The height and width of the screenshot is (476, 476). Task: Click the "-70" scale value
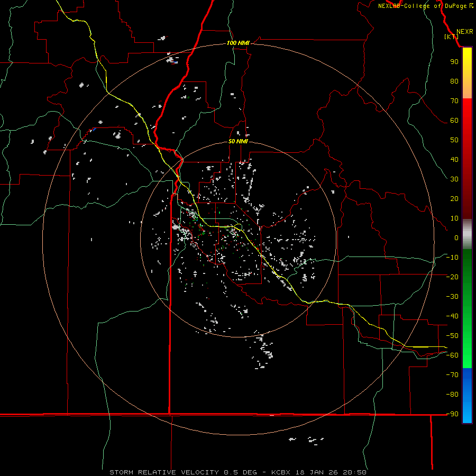(452, 375)
